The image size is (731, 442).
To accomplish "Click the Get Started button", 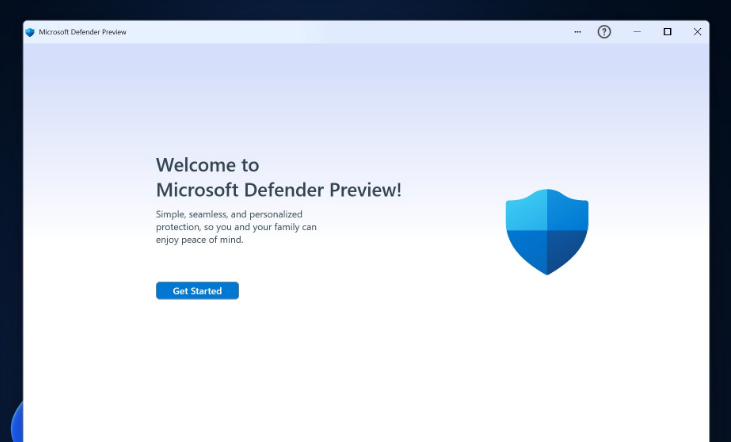I will 197,290.
